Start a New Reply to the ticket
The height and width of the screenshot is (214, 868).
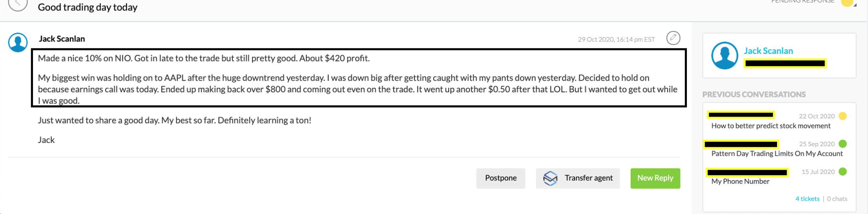tap(655, 178)
